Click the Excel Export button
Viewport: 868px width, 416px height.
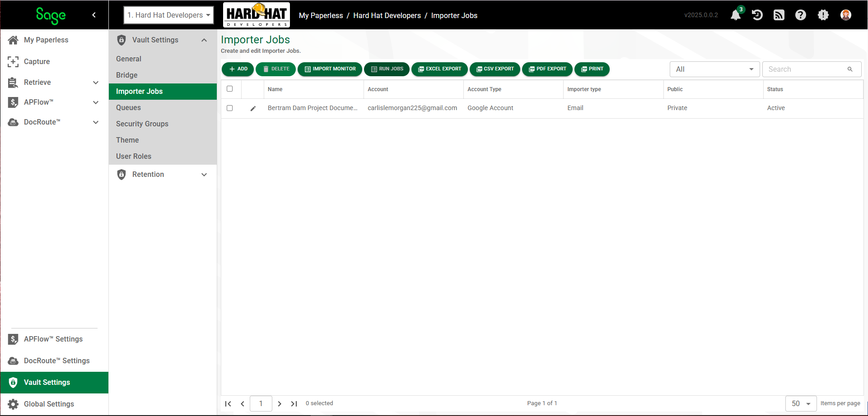tap(439, 69)
